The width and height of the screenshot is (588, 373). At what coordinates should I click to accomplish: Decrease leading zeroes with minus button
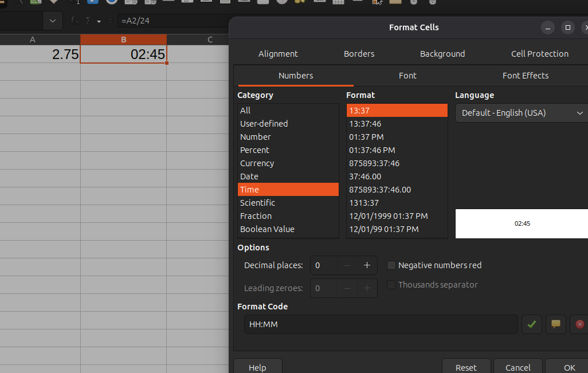coord(347,288)
